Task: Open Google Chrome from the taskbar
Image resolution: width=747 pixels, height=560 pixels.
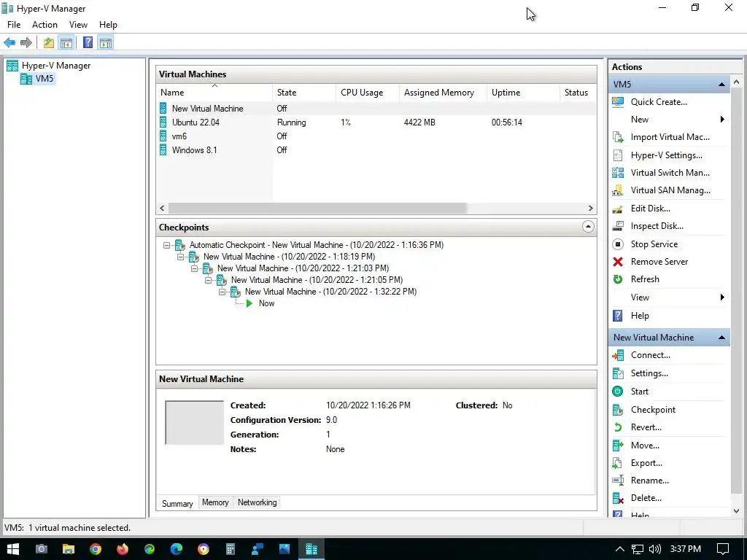Action: [x=96, y=549]
